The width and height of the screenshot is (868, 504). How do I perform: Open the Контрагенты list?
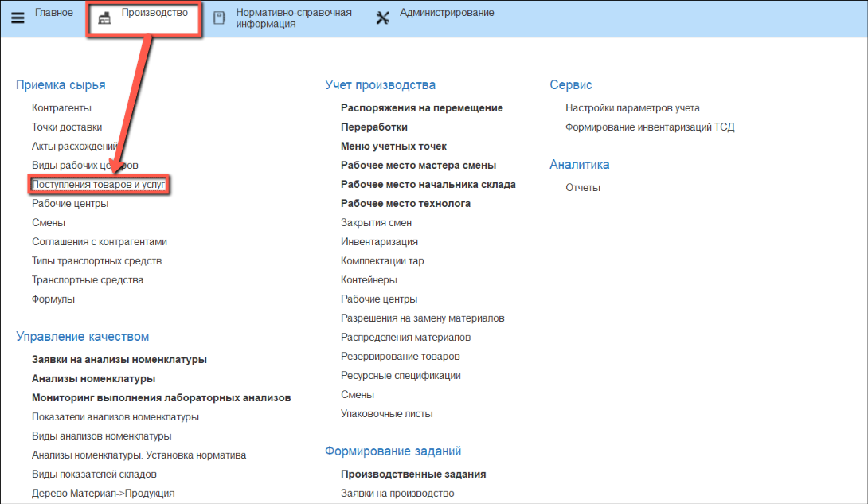click(x=61, y=108)
